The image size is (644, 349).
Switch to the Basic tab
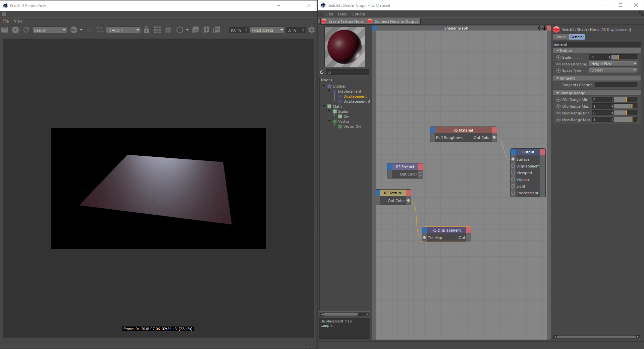click(x=561, y=37)
